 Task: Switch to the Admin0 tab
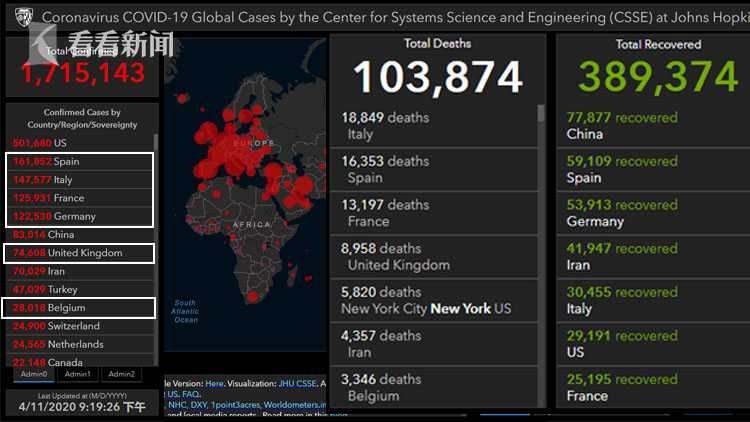point(33,374)
